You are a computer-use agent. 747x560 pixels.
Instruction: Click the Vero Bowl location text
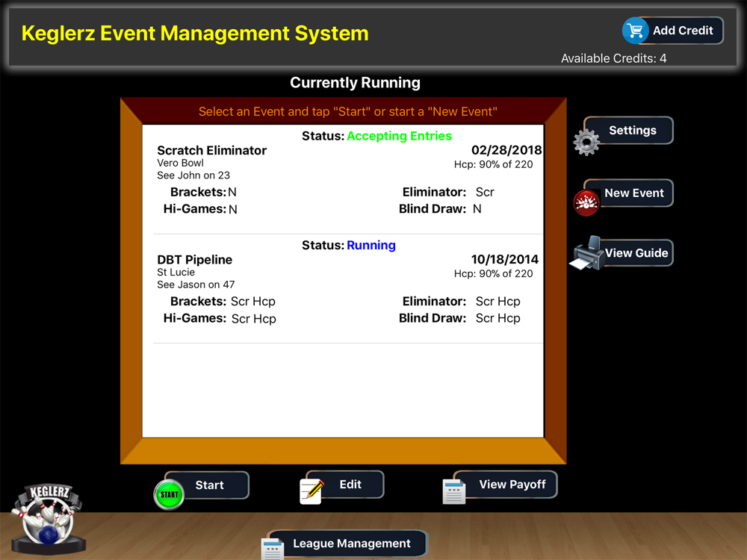coord(180,163)
